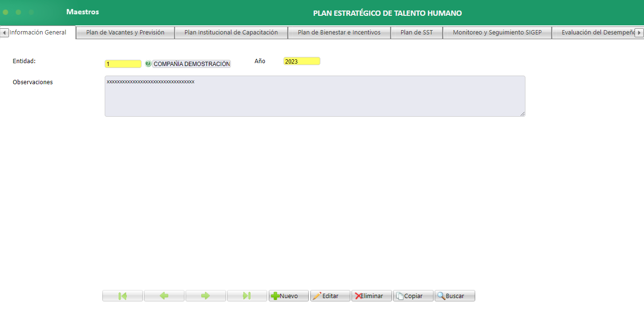Switch to the Plan de SST tab

click(x=416, y=33)
